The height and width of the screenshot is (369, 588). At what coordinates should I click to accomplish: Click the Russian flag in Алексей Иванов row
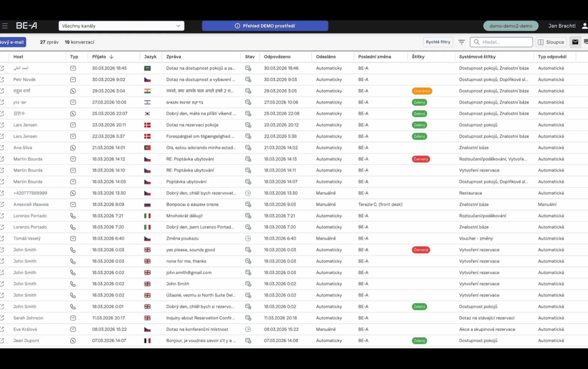coord(147,204)
